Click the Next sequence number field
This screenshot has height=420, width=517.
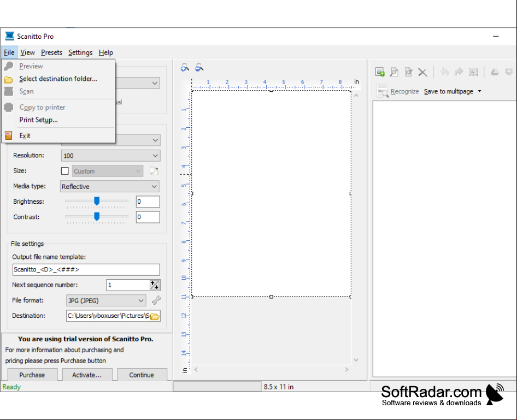pos(128,285)
